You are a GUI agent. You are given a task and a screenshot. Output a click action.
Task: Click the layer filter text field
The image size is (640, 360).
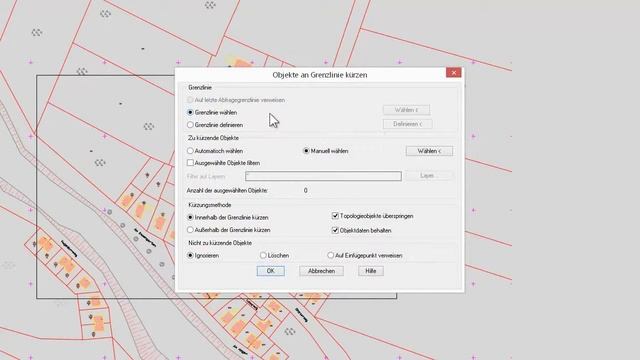[323, 176]
